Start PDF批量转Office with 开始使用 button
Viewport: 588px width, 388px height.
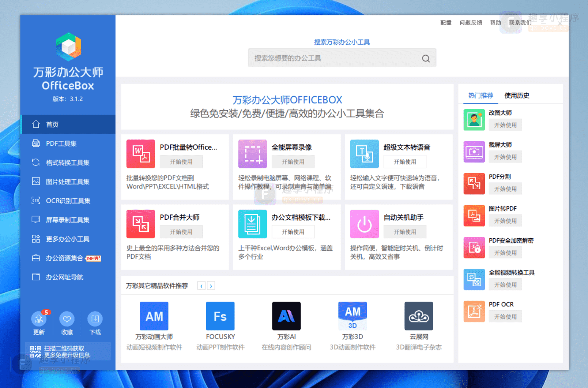coord(181,162)
